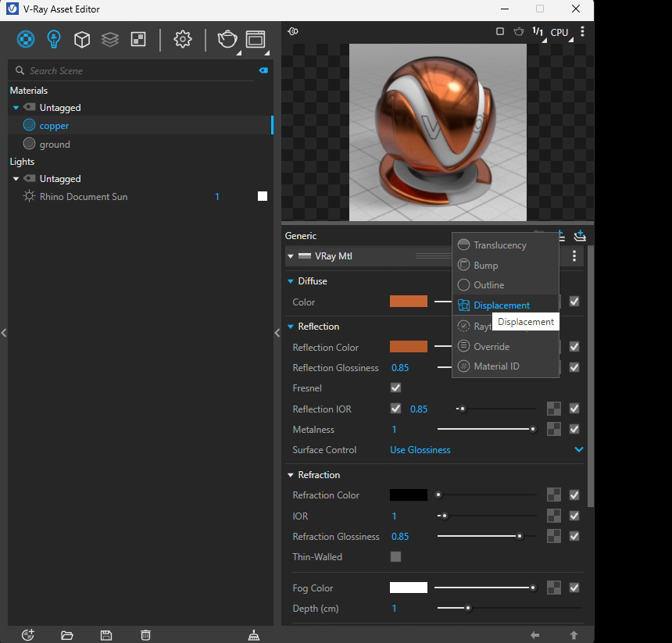Collapse the Untagged group under Lights
The height and width of the screenshot is (643, 672).
click(16, 179)
